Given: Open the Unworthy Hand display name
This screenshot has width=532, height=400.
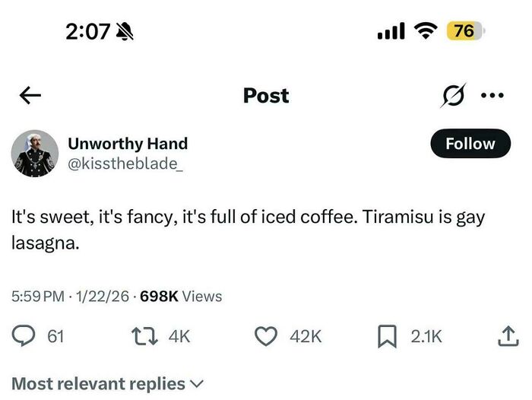Looking at the screenshot, I should (128, 143).
